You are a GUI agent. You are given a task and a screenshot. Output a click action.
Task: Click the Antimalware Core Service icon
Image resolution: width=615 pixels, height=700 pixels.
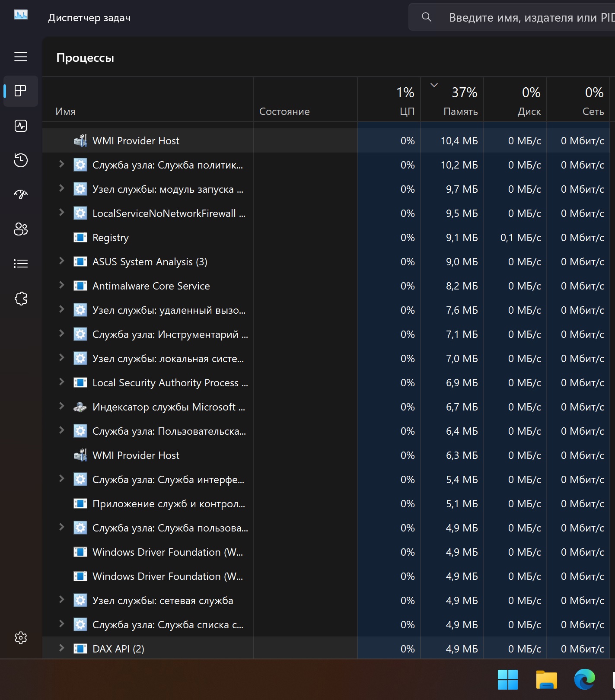point(80,286)
